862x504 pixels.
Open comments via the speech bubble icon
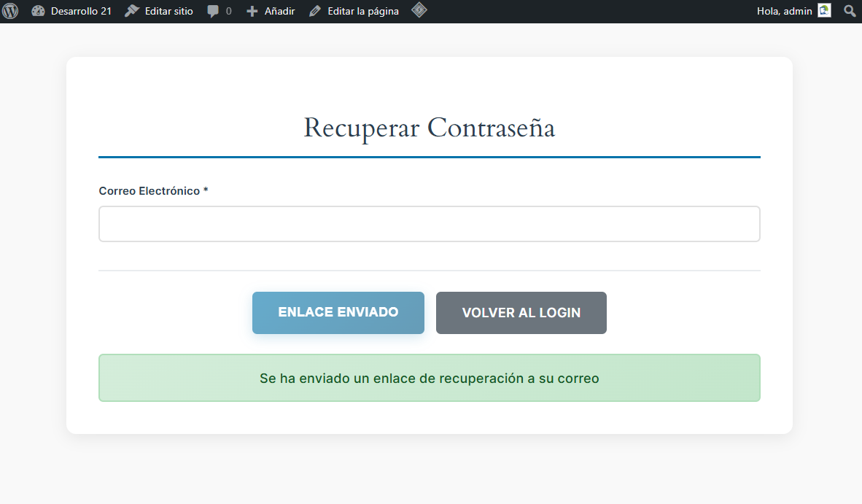tap(213, 12)
